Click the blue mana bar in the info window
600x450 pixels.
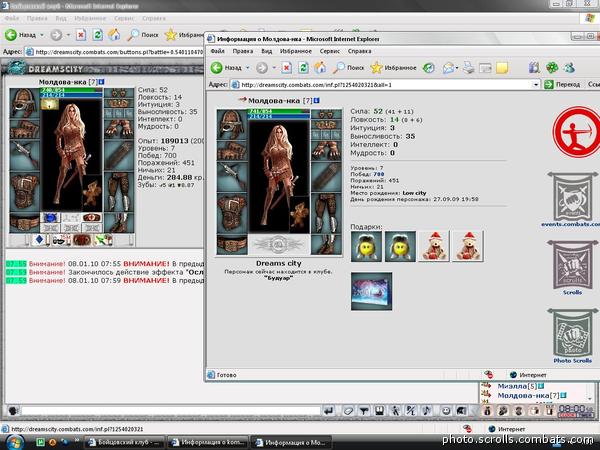pyautogui.click(x=279, y=116)
